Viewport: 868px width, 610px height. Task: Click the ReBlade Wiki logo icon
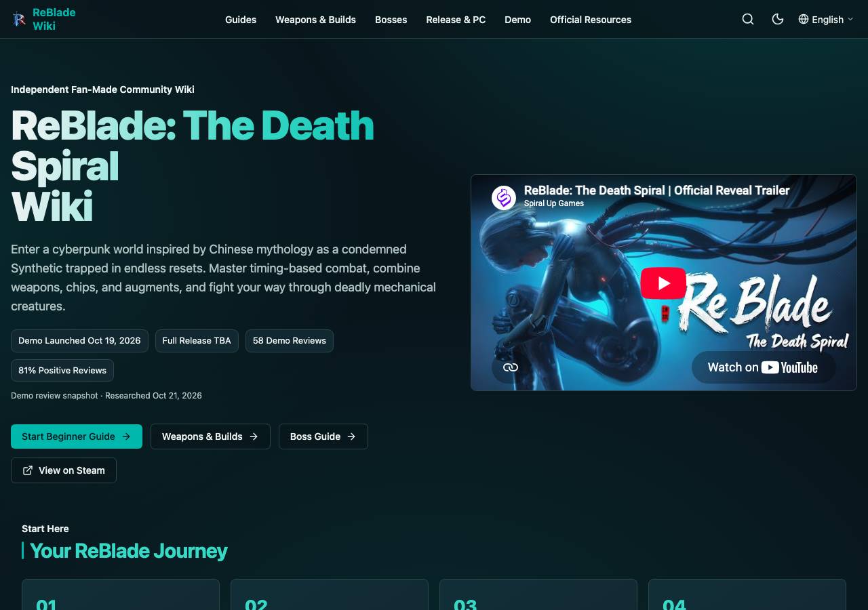[18, 19]
